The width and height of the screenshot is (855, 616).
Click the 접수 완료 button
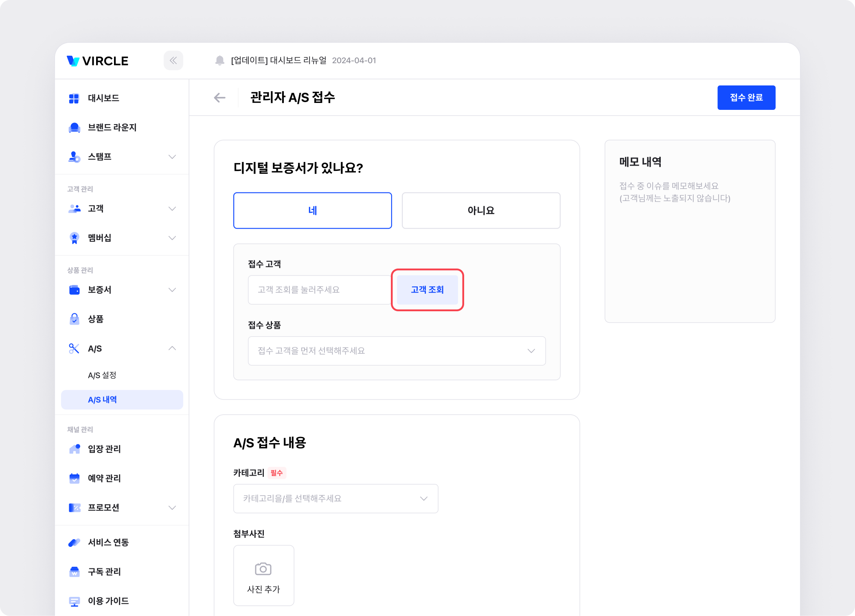click(x=746, y=98)
